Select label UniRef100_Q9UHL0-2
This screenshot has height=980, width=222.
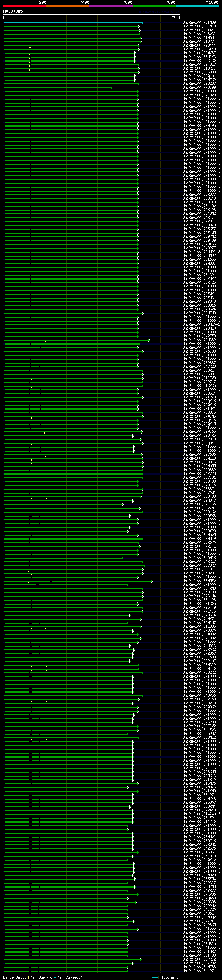(x=201, y=324)
